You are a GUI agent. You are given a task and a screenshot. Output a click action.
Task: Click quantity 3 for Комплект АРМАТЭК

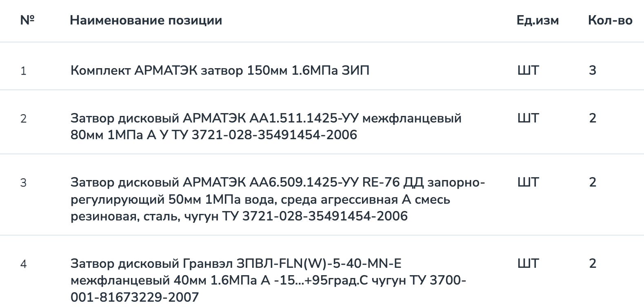coord(593,70)
